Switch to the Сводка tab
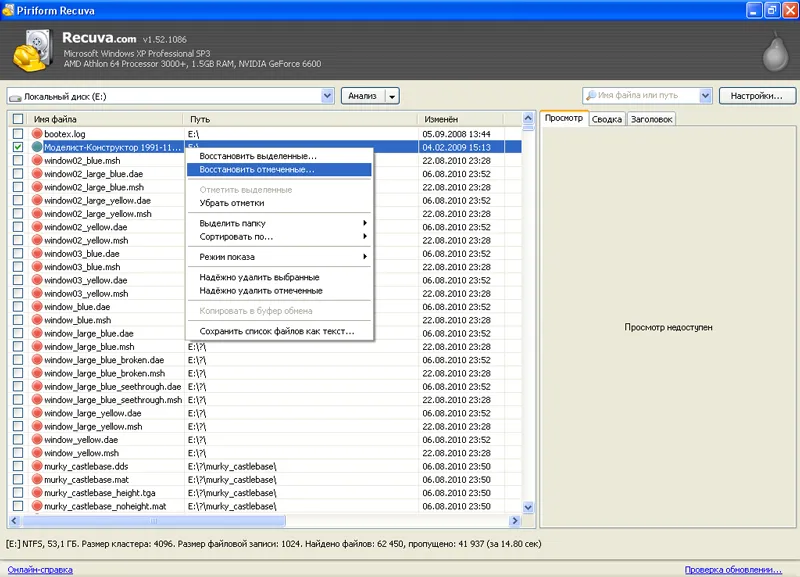Viewport: 800px width, 577px height. point(607,119)
